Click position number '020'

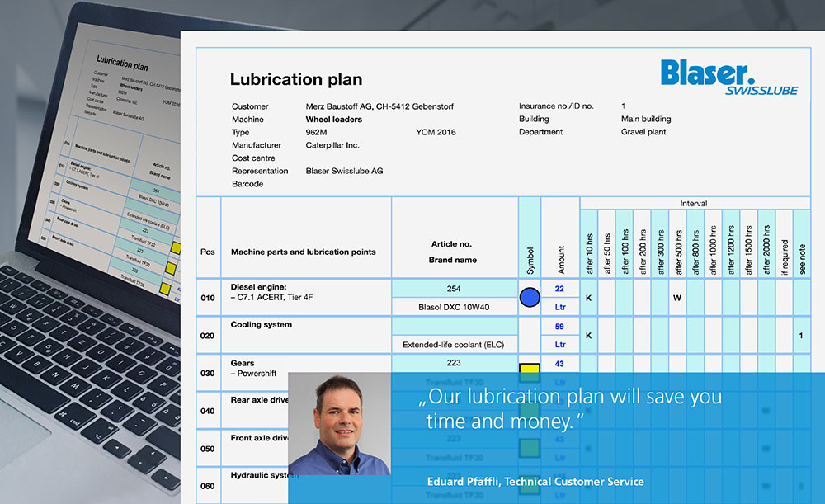pos(207,336)
